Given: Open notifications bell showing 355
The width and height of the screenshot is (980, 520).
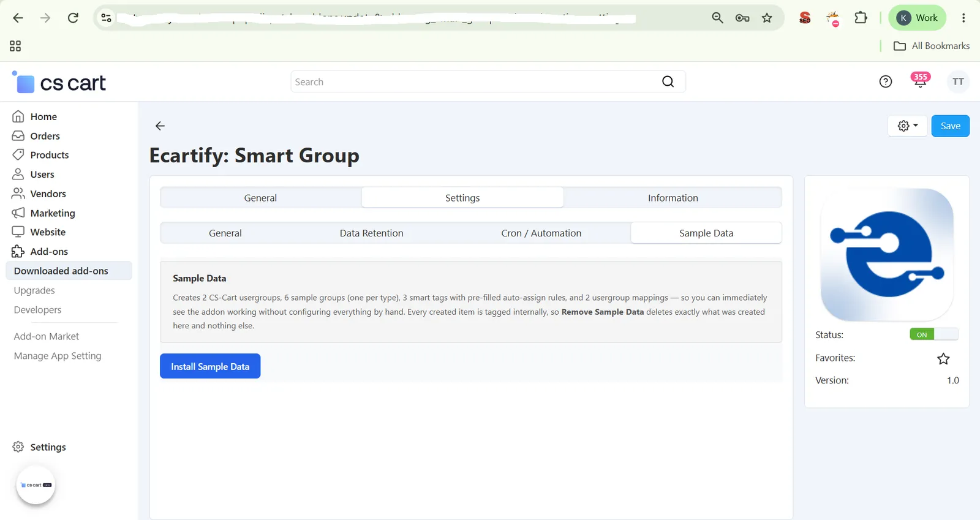Looking at the screenshot, I should coord(920,80).
